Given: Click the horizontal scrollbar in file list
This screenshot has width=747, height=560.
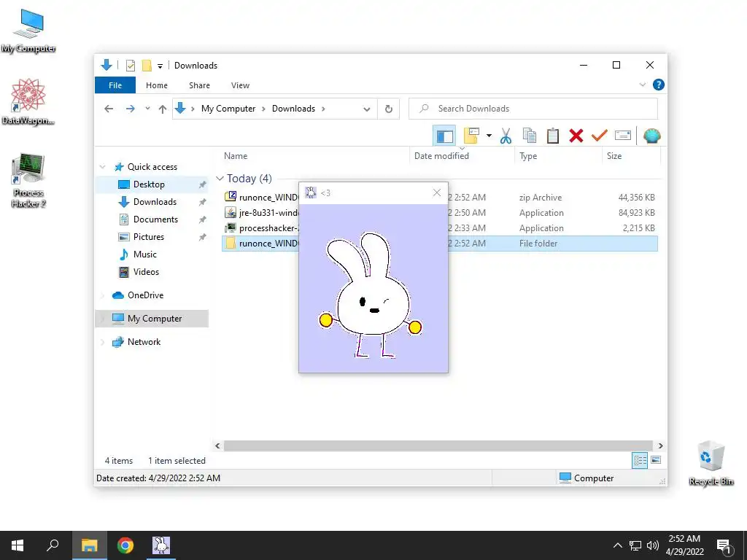Looking at the screenshot, I should click(x=438, y=446).
